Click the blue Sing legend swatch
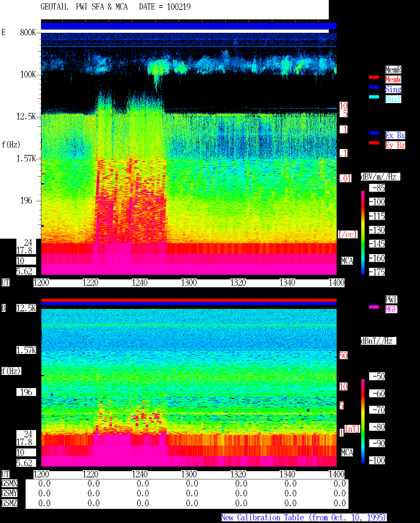 [374, 87]
